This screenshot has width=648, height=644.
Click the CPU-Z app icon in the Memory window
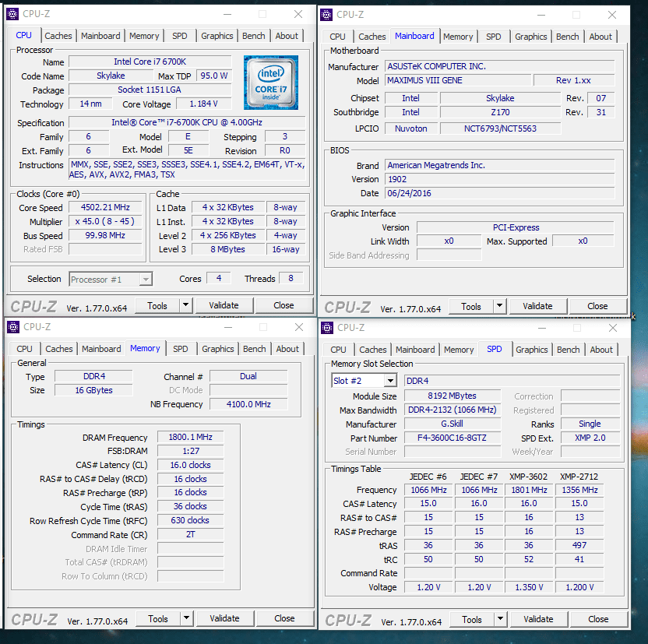13,327
